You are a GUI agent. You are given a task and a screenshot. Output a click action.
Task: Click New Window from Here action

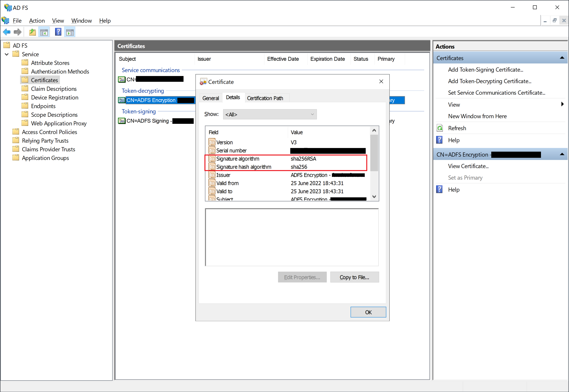[x=477, y=116]
